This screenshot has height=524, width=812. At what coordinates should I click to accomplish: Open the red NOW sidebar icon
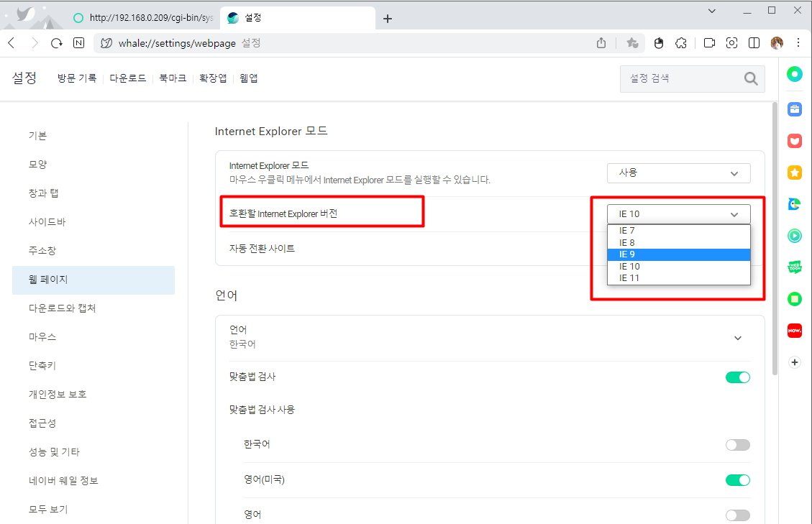coord(795,331)
